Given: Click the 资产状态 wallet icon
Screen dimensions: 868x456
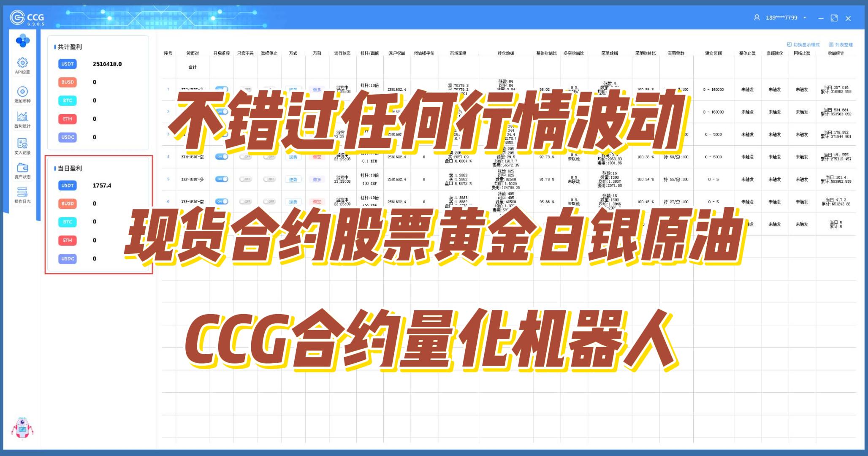Looking at the screenshot, I should point(22,168).
